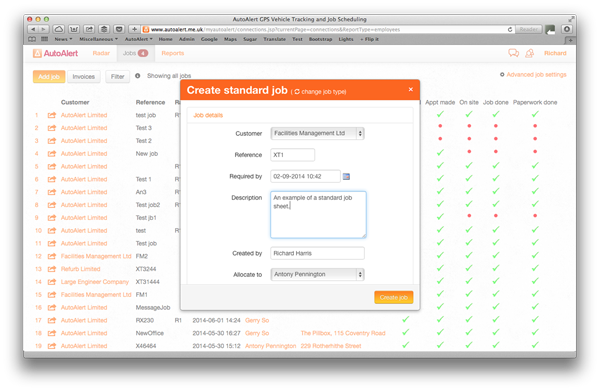Open the Reading List book icon

(32, 39)
